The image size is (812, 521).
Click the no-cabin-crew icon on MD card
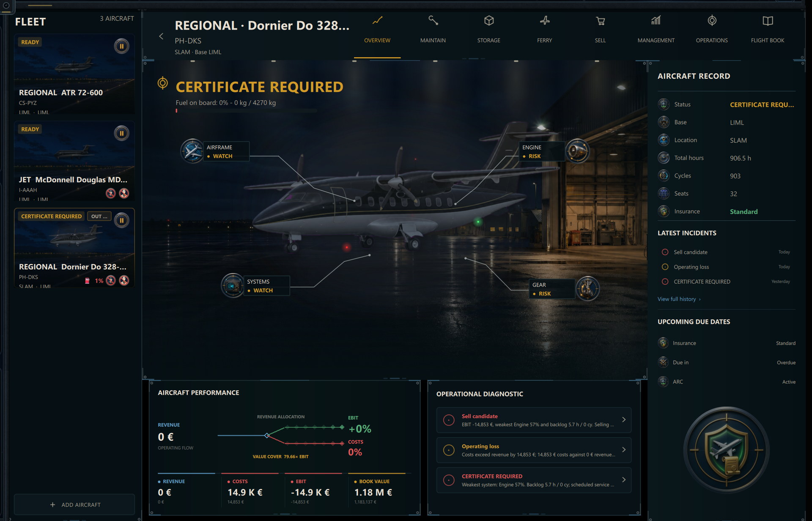(124, 193)
